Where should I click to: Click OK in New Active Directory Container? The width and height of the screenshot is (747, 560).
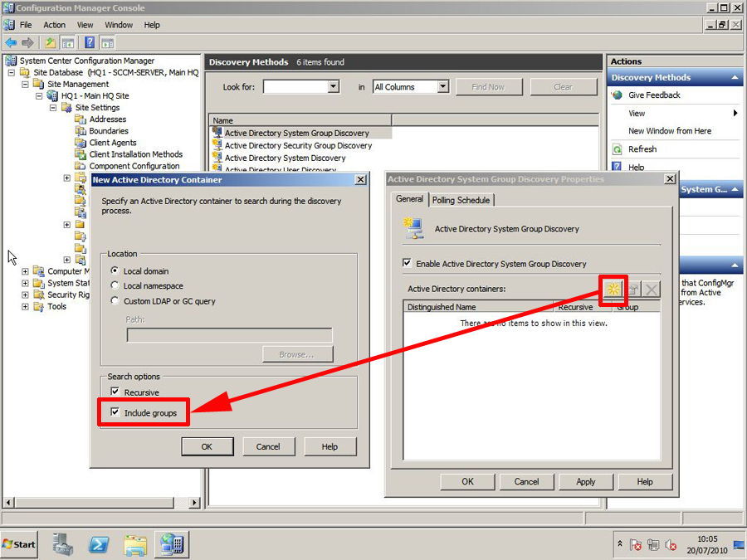tap(207, 446)
